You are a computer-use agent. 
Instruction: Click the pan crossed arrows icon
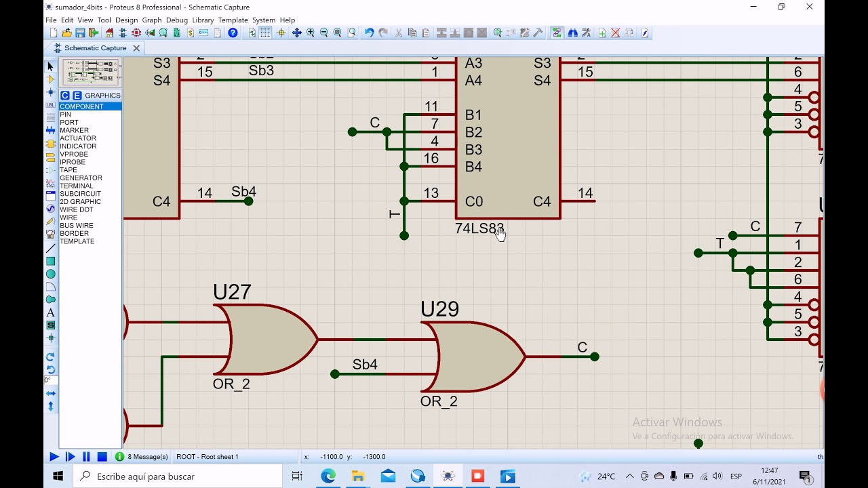[296, 33]
